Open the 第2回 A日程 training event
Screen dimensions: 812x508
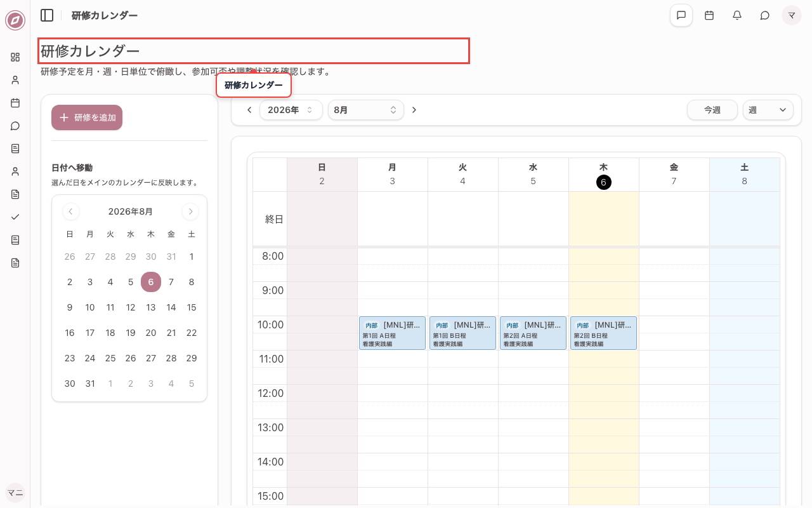pyautogui.click(x=533, y=333)
